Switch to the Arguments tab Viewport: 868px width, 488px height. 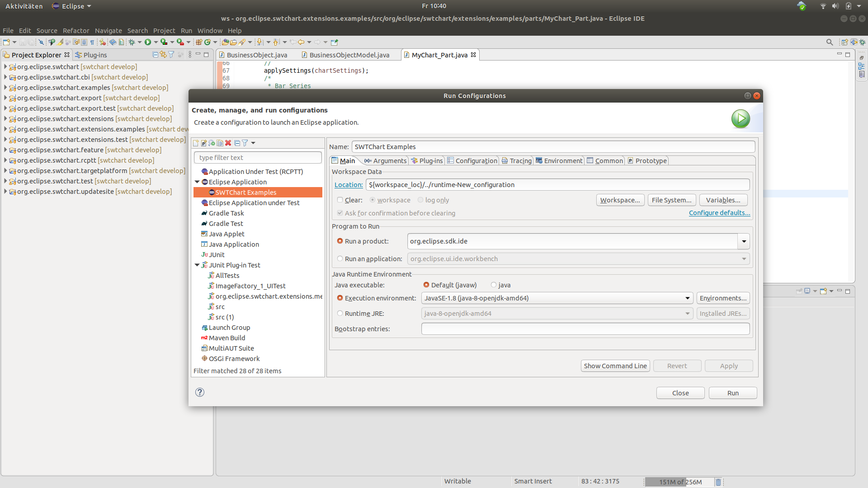click(x=385, y=160)
